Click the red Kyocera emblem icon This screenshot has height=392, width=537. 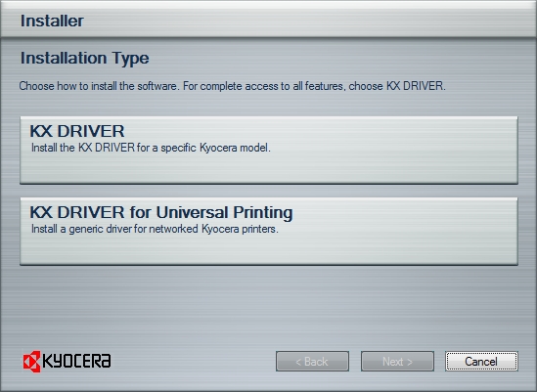[32, 361]
